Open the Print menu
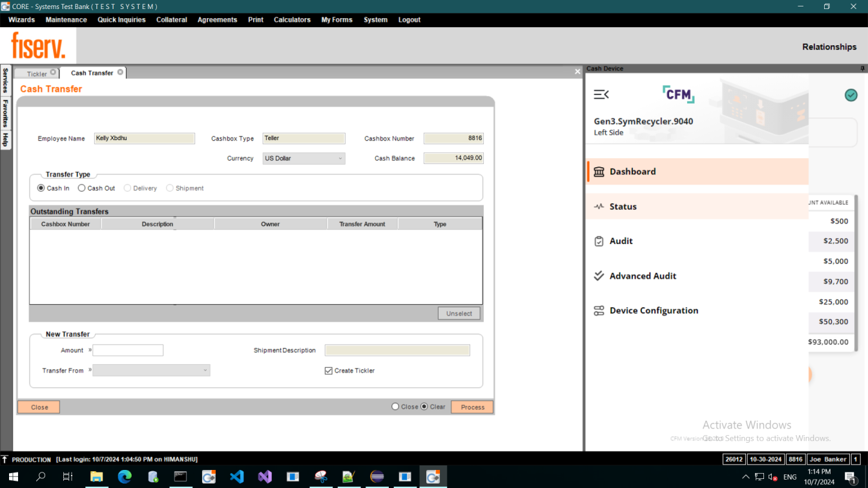 coord(256,20)
